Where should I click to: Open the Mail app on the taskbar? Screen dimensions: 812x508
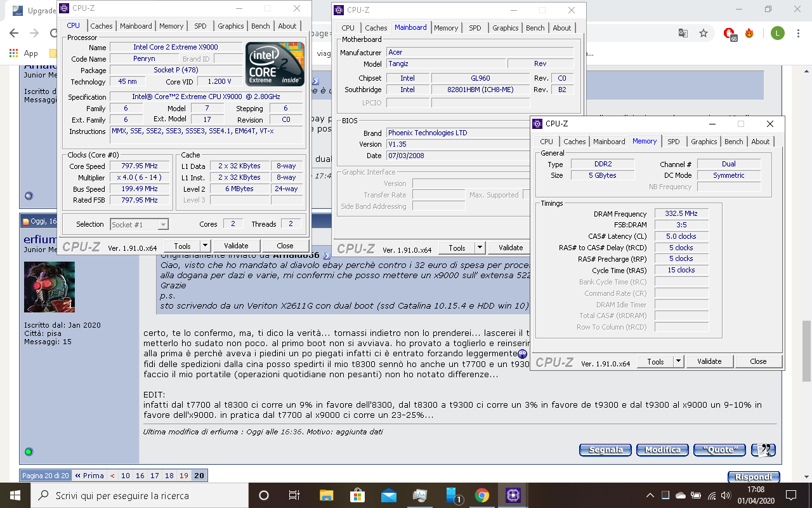tap(388, 495)
